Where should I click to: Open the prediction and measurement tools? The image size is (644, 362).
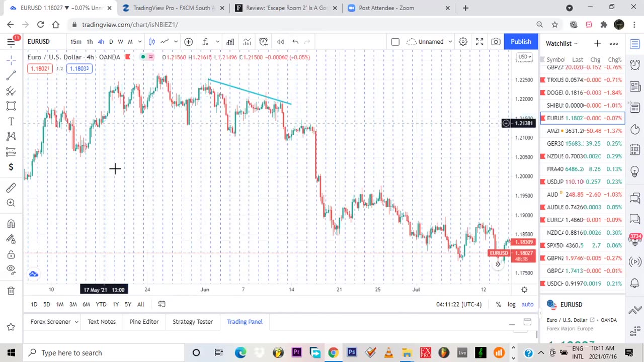click(11, 152)
